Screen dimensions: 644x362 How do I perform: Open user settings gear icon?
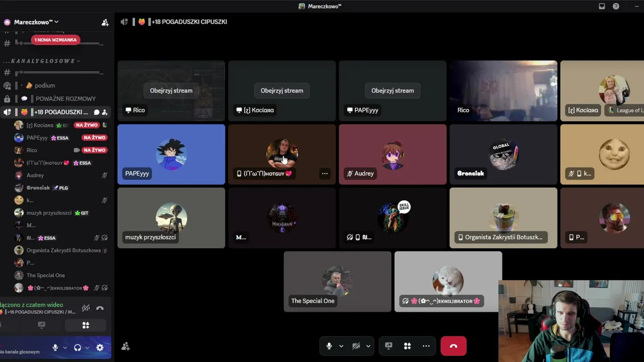coord(100,347)
